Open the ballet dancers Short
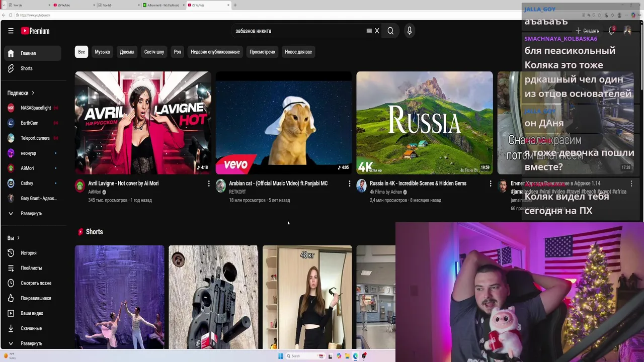 pyautogui.click(x=119, y=297)
